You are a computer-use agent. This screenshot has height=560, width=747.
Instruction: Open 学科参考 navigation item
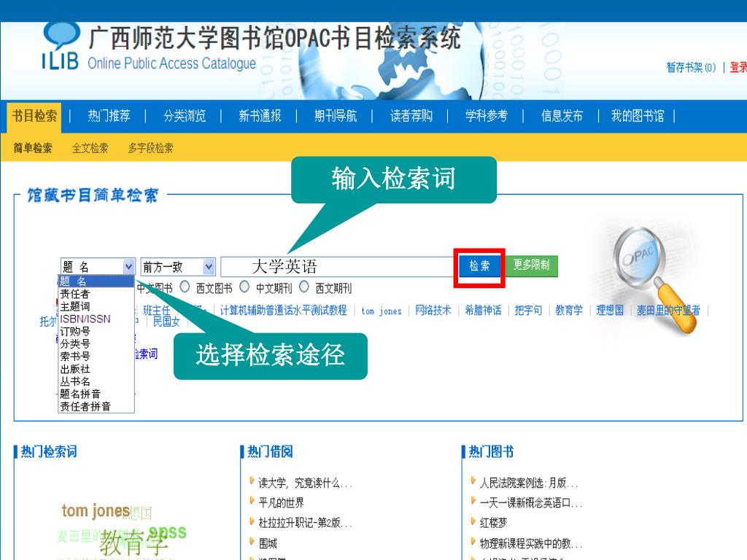point(487,116)
